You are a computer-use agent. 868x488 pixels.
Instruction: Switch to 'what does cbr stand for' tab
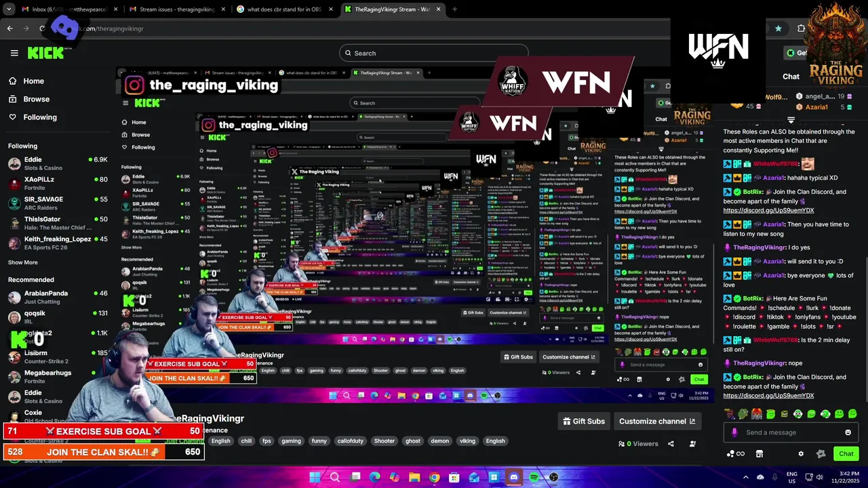285,9
